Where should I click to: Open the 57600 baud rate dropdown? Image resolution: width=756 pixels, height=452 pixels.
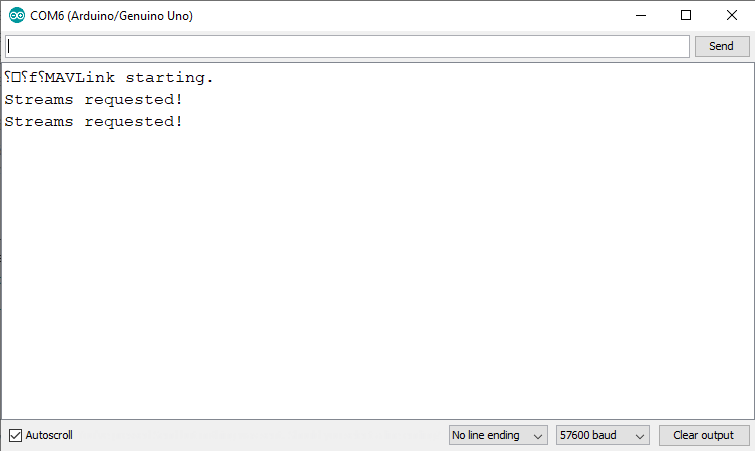[x=603, y=435]
